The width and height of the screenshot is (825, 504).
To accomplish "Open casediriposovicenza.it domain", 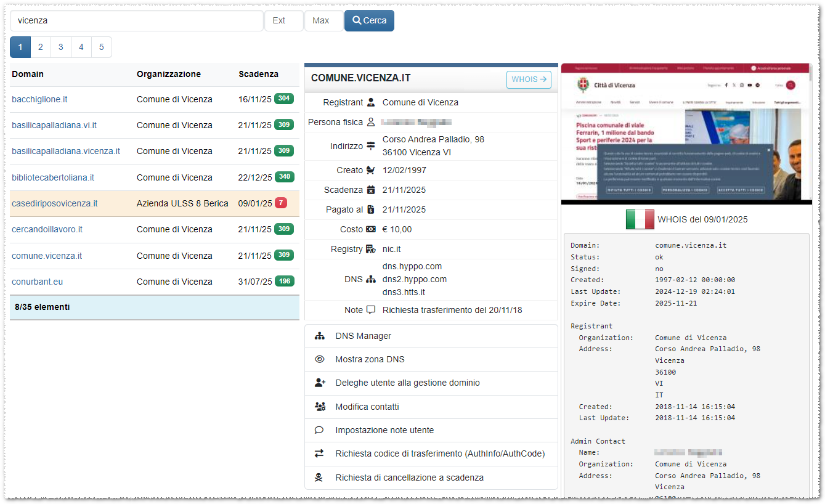I will 55,203.
